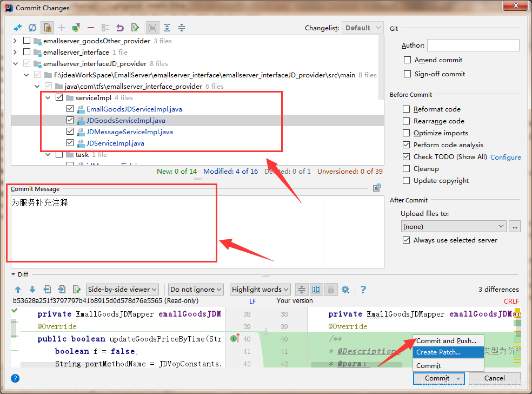Screen dimensions: 532x394
Task: Open the Side-by-side viewer dropdown
Action: click(x=122, y=290)
